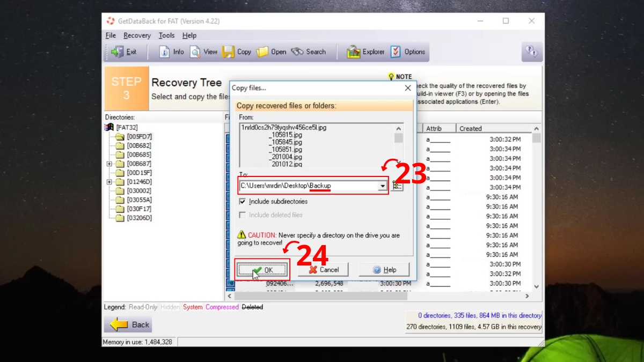Click the question-mark help icon at toolbar end
Viewport: 644px width, 362px height.
coord(532,51)
